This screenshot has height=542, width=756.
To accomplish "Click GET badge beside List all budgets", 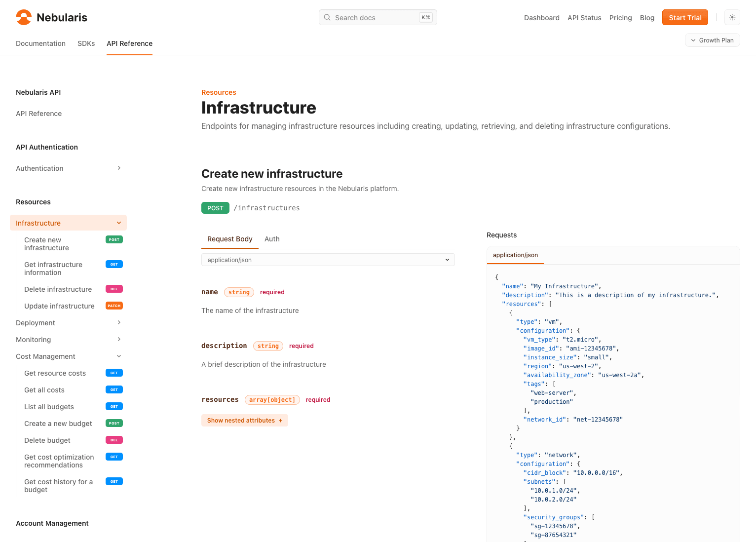I will click(114, 406).
